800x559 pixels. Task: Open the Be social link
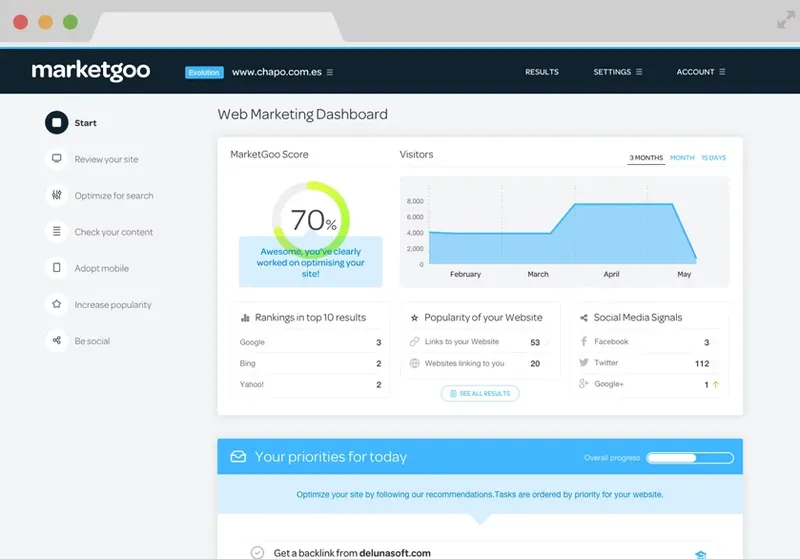tap(92, 341)
